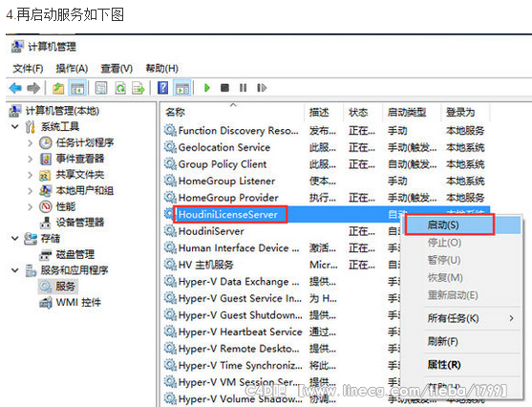Click the green Start Service play icon

click(x=207, y=88)
